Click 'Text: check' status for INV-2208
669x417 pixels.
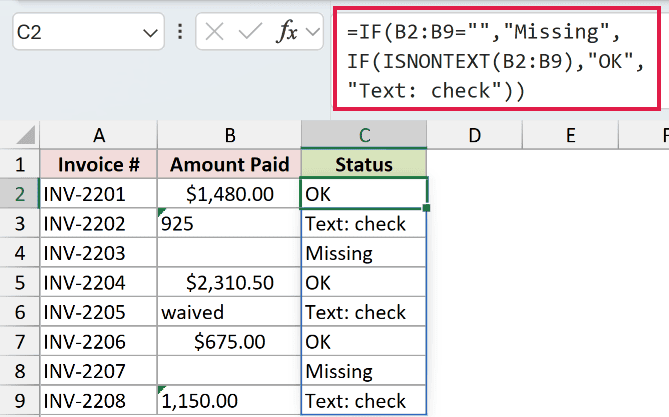pos(364,400)
